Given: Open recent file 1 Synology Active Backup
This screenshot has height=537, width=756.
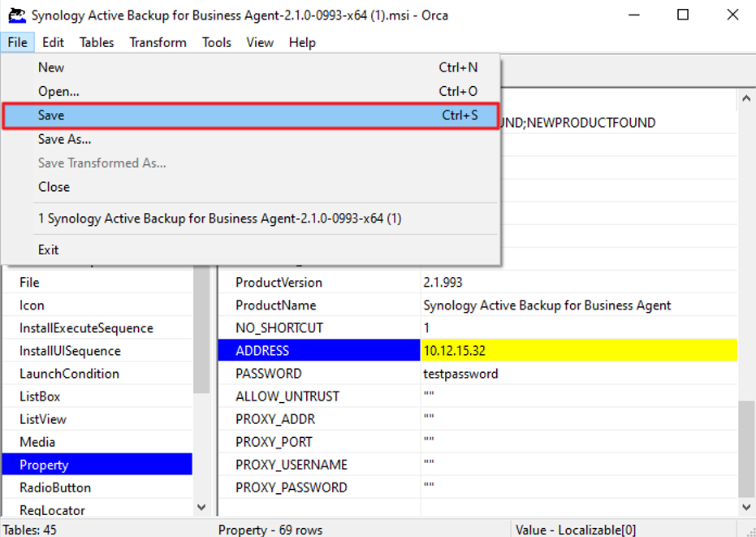Looking at the screenshot, I should (250, 219).
